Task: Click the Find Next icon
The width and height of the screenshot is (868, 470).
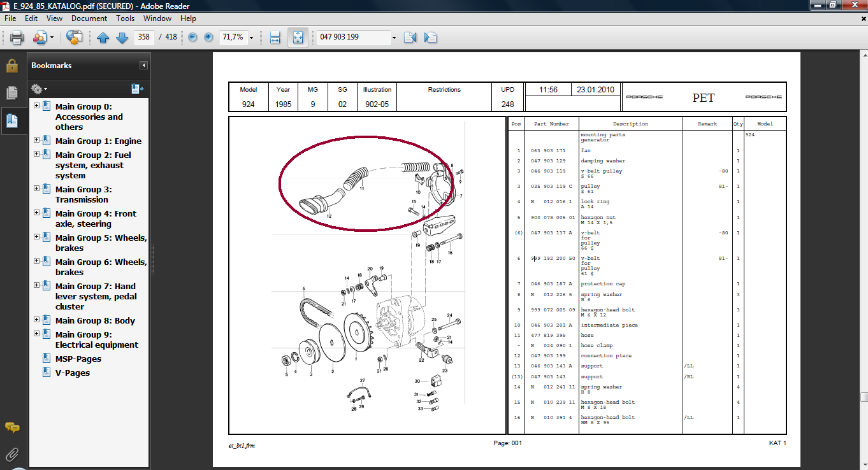Action: coord(430,38)
